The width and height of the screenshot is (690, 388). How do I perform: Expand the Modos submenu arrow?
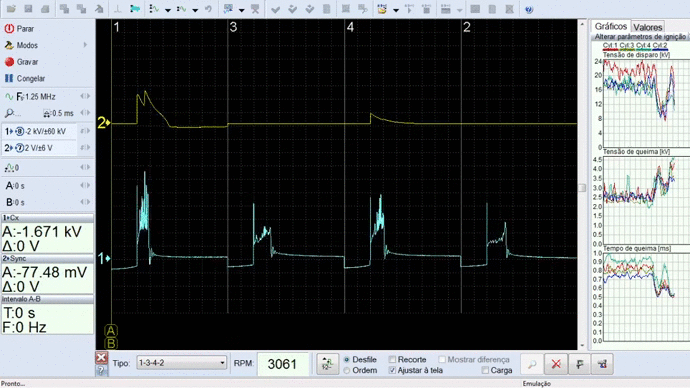tap(85, 45)
